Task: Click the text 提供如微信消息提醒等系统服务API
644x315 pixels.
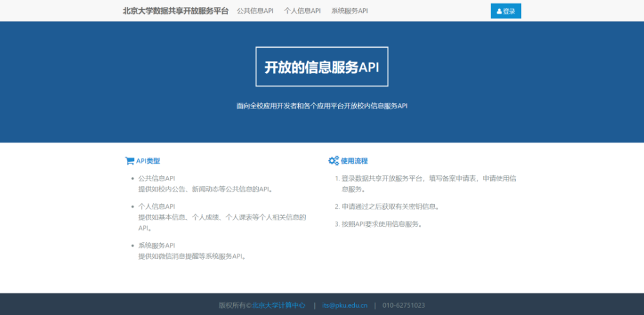Action: click(192, 256)
